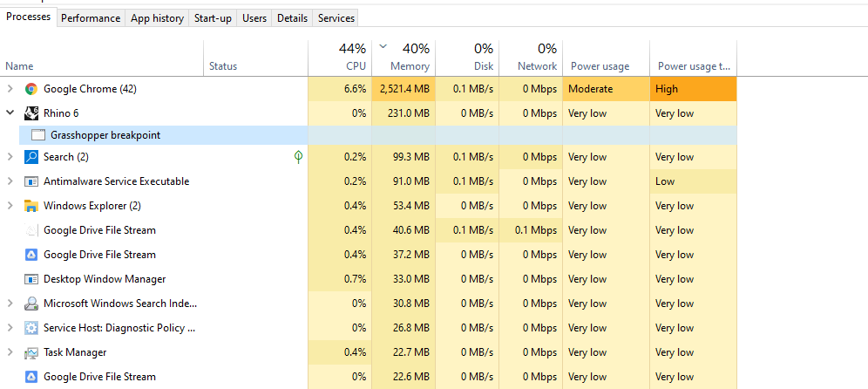868x389 pixels.
Task: Select the Task Manager process name
Action: (75, 351)
